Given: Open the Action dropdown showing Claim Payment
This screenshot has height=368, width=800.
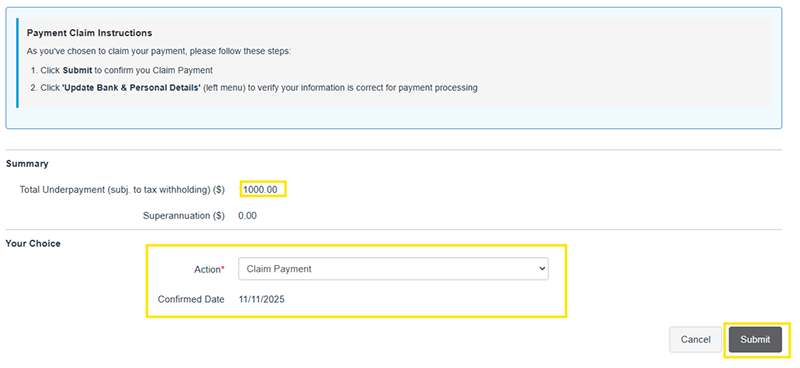Looking at the screenshot, I should [x=393, y=269].
